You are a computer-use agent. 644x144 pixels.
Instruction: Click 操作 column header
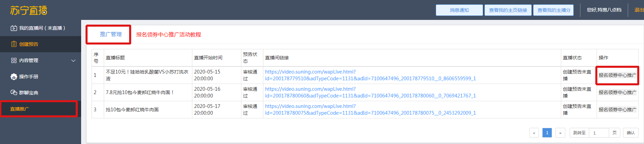603,58
